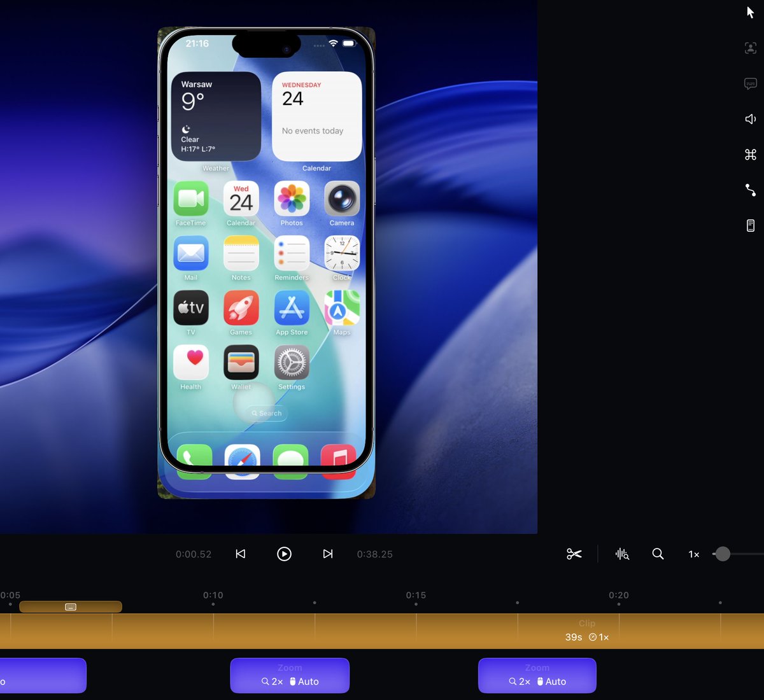Click Notes app icon in preview

pyautogui.click(x=241, y=253)
